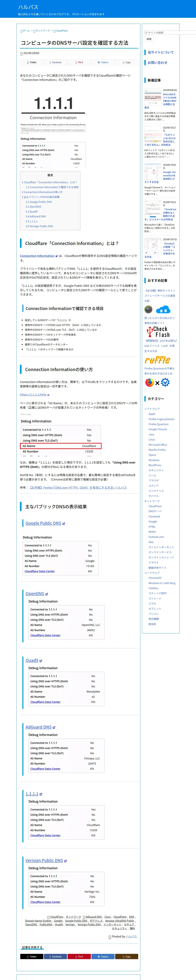Click external-link icon beside AdGuard DNS heading
Screen dimensions: 196x980
coord(54,727)
